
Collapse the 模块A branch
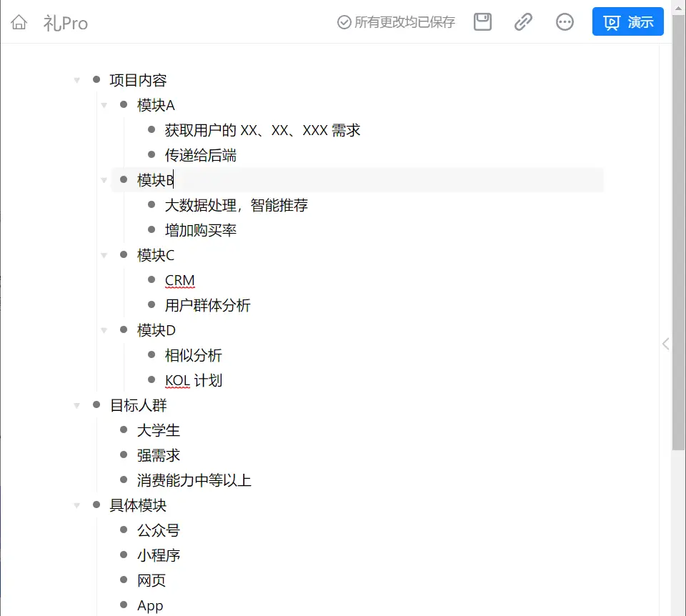click(x=104, y=105)
